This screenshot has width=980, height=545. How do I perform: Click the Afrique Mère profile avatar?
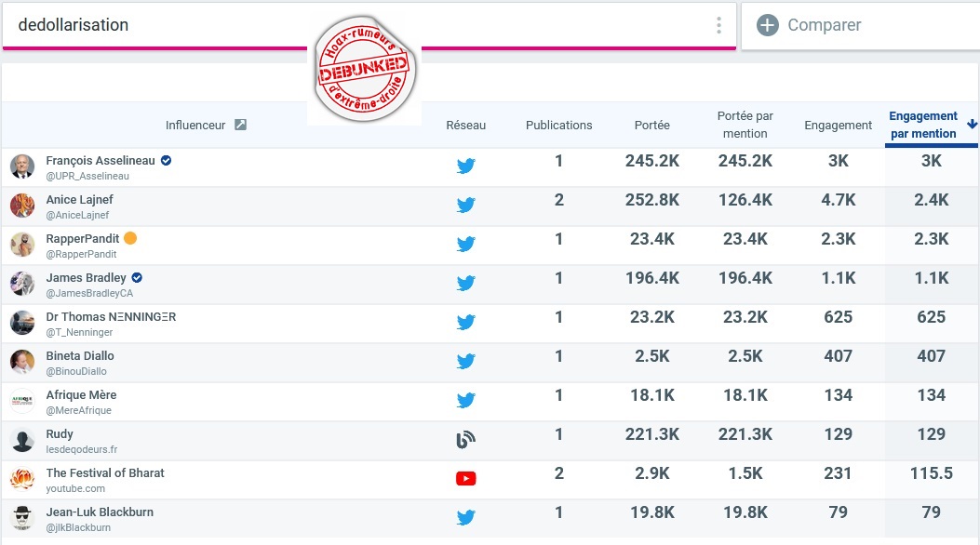[x=22, y=401]
